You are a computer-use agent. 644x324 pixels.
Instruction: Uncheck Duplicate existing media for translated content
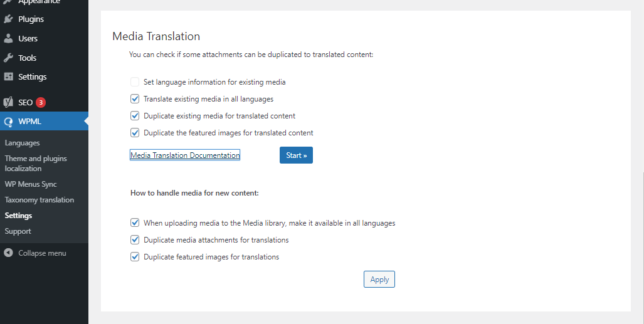click(x=135, y=115)
